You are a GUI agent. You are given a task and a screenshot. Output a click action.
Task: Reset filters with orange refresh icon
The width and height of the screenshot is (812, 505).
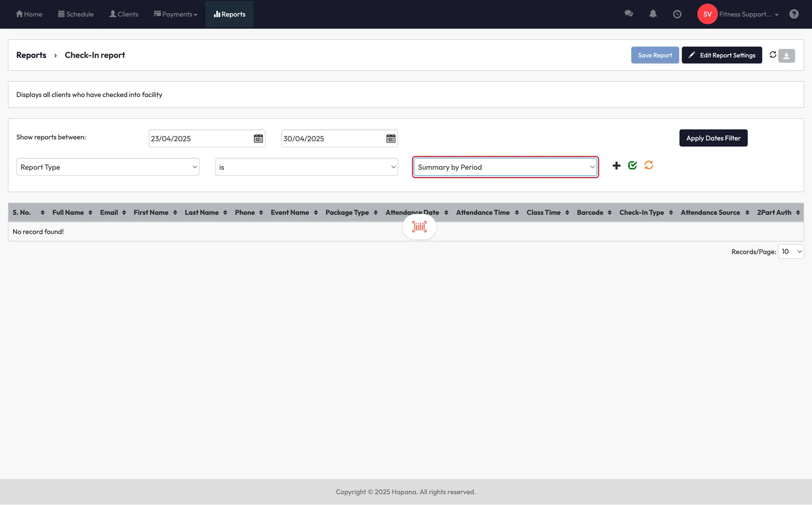coord(649,165)
